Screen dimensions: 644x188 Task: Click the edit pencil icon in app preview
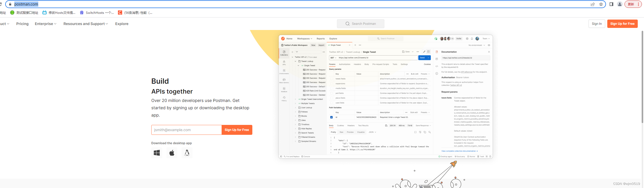click(x=424, y=52)
